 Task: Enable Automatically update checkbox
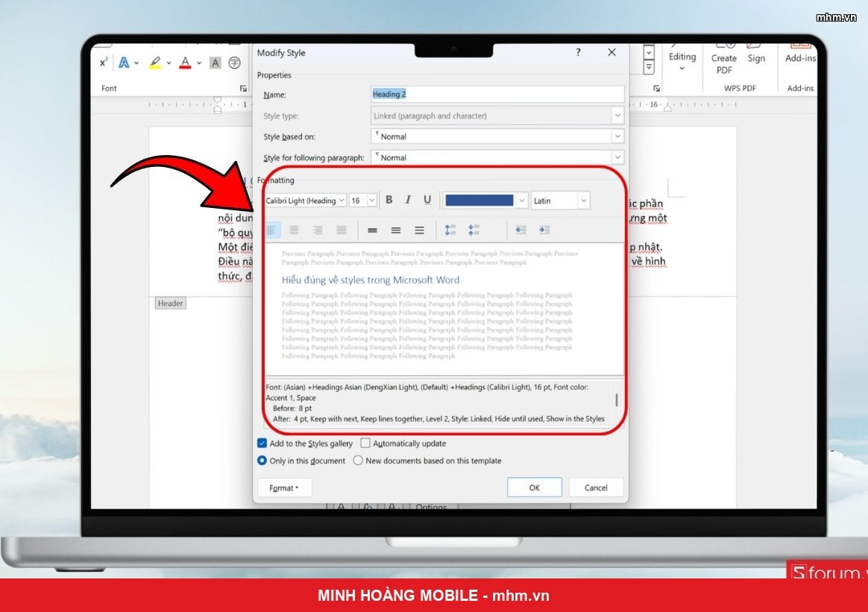click(x=365, y=444)
